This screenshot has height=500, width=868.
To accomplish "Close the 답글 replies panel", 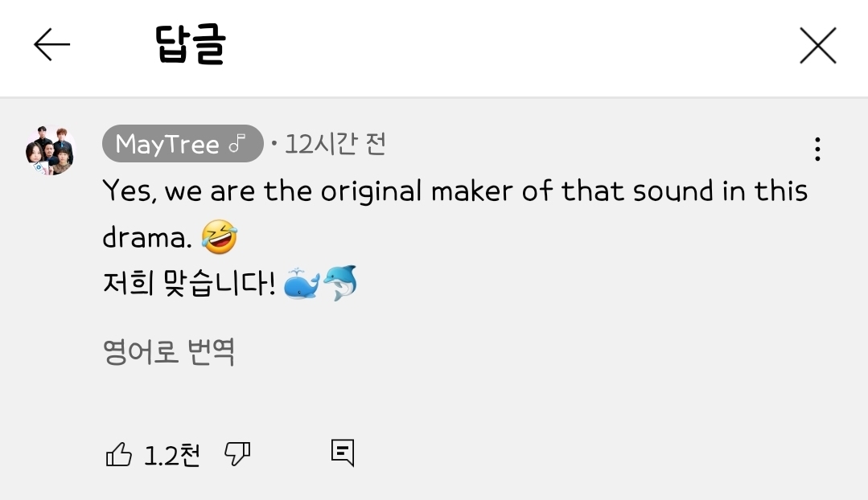I will coord(817,45).
